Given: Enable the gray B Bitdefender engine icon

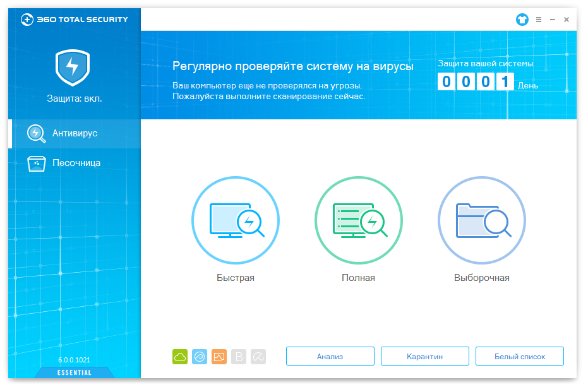Looking at the screenshot, I should (x=239, y=357).
